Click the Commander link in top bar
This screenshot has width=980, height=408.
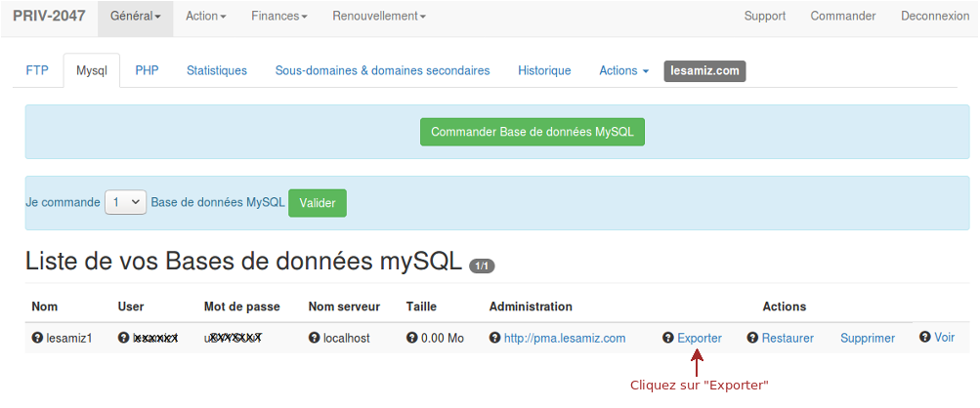click(x=843, y=17)
